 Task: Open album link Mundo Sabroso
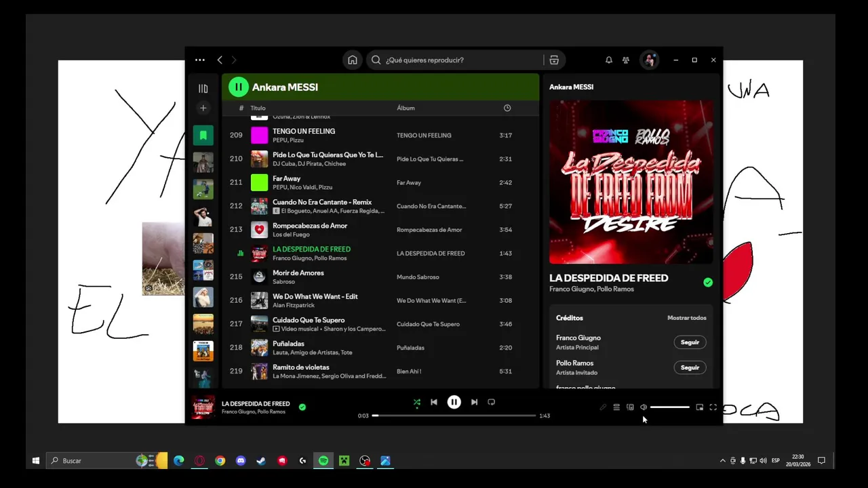[x=418, y=277]
